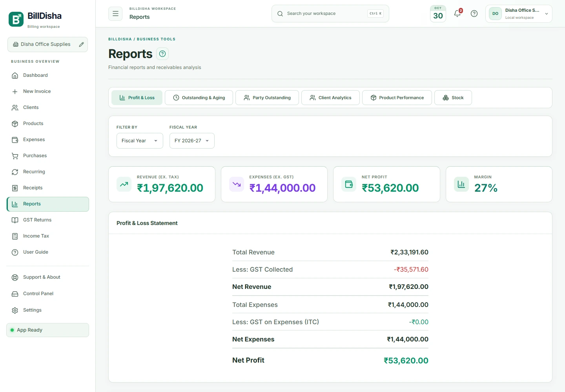The height and width of the screenshot is (392, 565).
Task: Click the Receipts icon in sidebar
Action: pos(15,188)
